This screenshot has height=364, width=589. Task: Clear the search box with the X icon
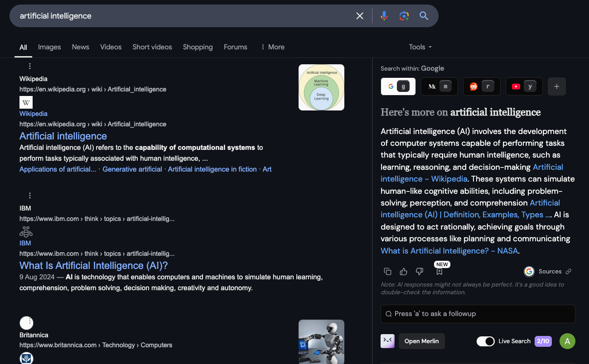click(x=360, y=16)
